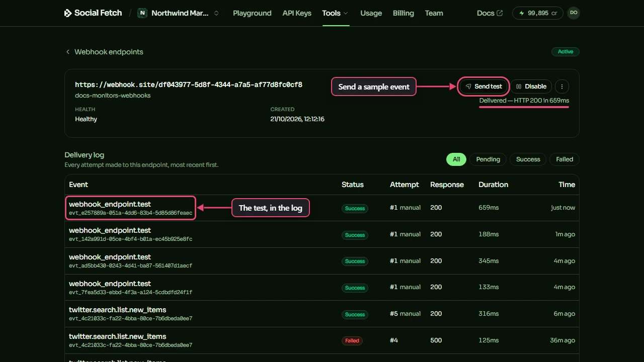Open the Docs external link
This screenshot has height=362, width=644.
[490, 13]
